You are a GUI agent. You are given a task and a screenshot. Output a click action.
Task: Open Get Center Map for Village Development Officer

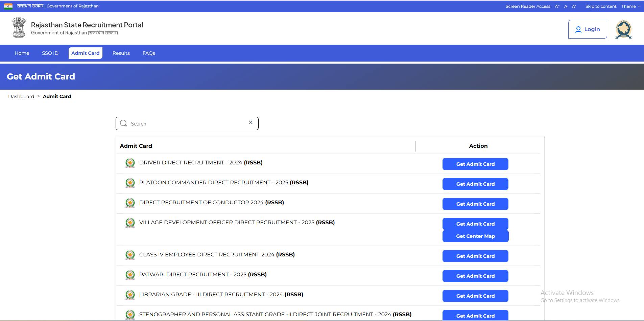point(475,236)
